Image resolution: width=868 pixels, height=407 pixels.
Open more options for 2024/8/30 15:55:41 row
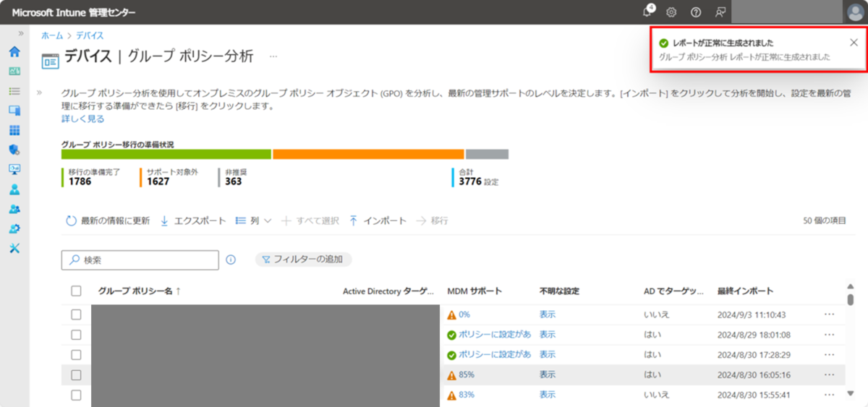829,395
